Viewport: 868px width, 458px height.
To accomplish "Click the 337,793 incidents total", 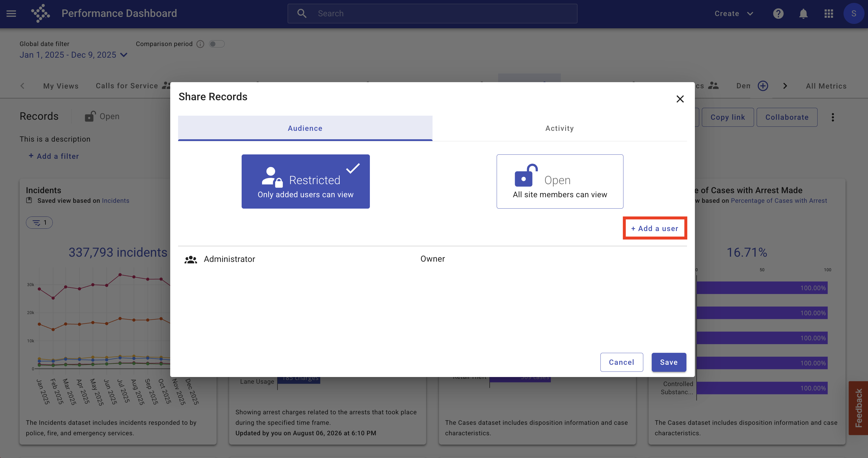I will click(118, 252).
